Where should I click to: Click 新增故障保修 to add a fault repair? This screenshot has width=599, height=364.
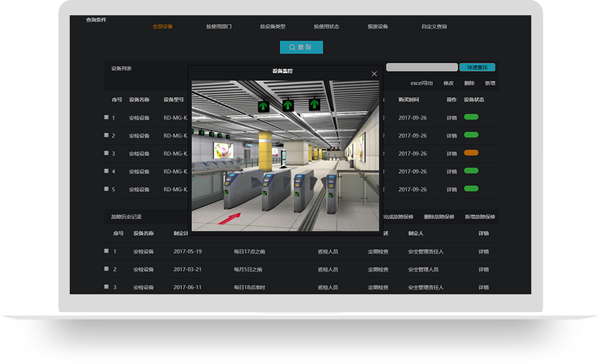(x=479, y=217)
